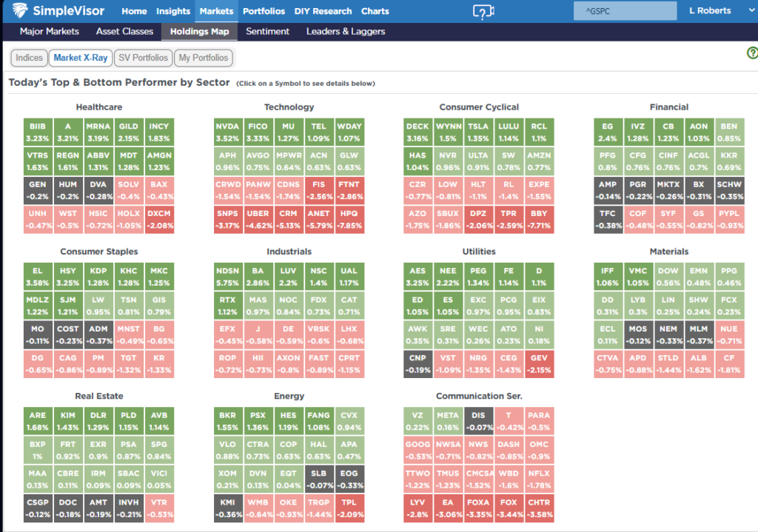Select the TPL -2.09% tile
Screen dimensions: 758x532
[x=349, y=508]
